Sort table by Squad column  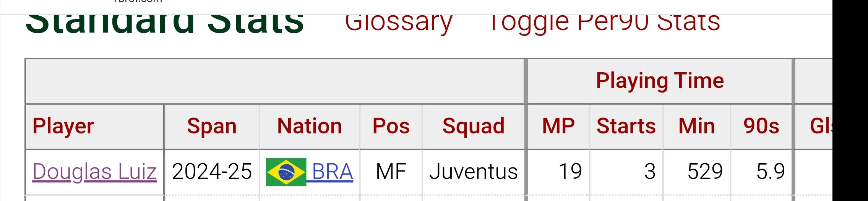[x=474, y=126]
